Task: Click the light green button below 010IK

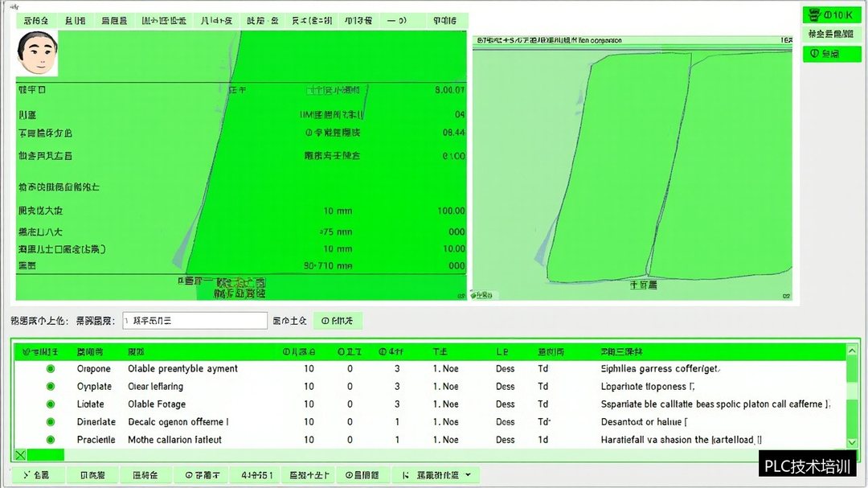Action: (832, 35)
